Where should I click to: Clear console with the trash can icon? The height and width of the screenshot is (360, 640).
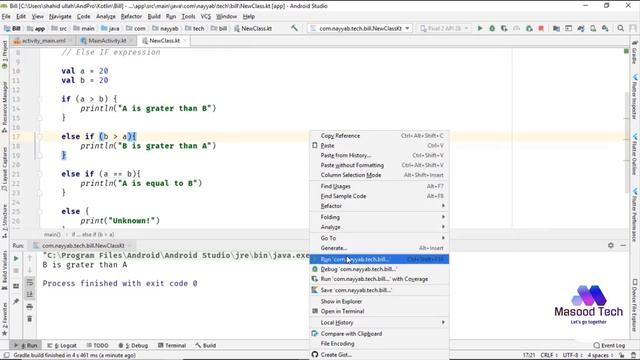click(x=29, y=318)
